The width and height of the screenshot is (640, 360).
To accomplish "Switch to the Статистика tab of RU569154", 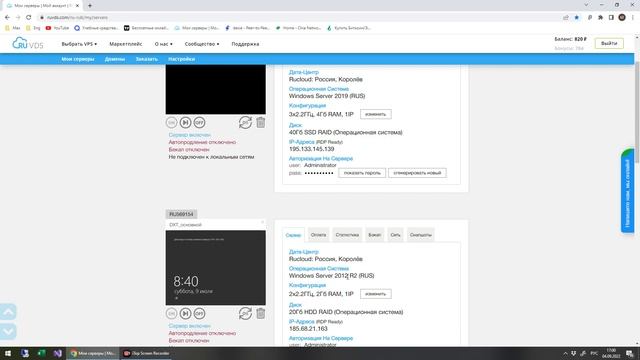I will pyautogui.click(x=347, y=235).
